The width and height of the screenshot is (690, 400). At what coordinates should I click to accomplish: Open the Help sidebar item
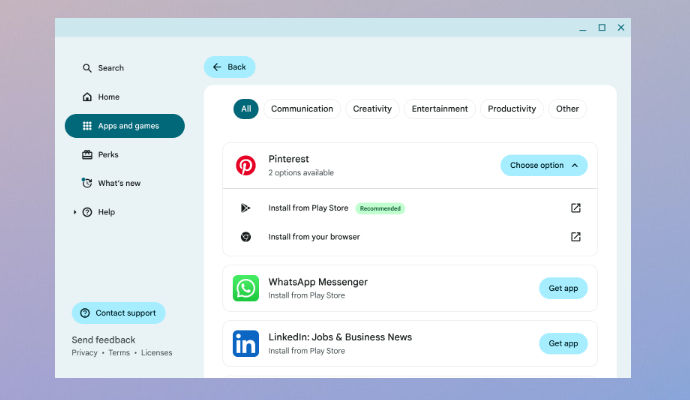point(106,212)
